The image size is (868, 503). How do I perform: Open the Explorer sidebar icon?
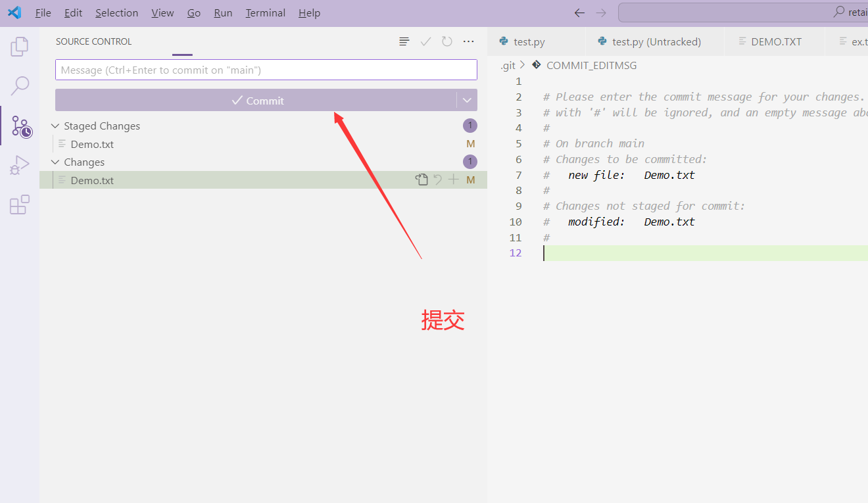click(20, 46)
